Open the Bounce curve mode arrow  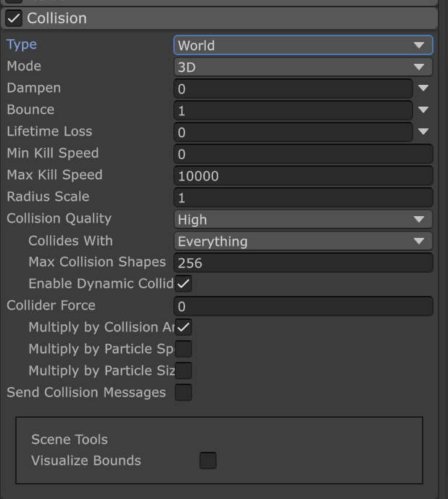coord(423,110)
